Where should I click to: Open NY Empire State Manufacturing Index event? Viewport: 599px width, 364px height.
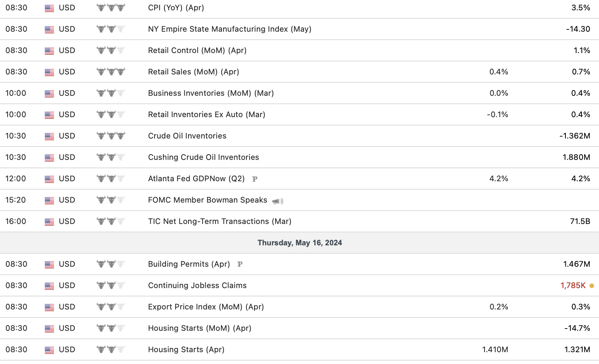pos(230,29)
